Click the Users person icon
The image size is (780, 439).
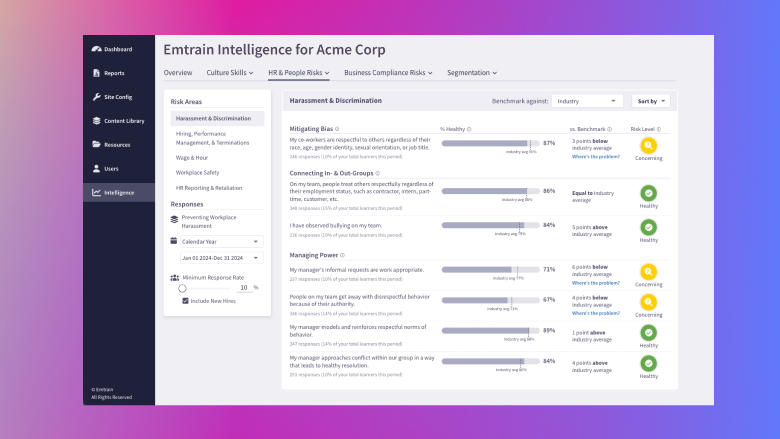[97, 168]
